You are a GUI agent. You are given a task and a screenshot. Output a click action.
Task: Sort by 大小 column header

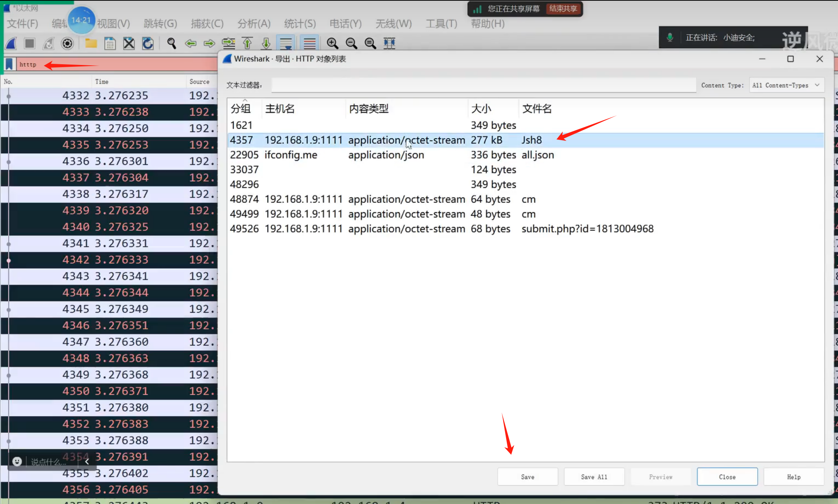pyautogui.click(x=481, y=108)
